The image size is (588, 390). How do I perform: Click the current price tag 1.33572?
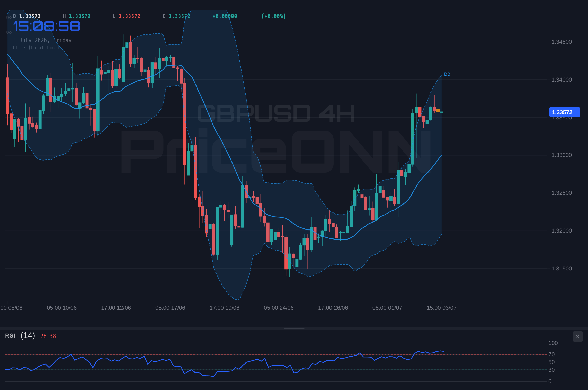pos(564,112)
